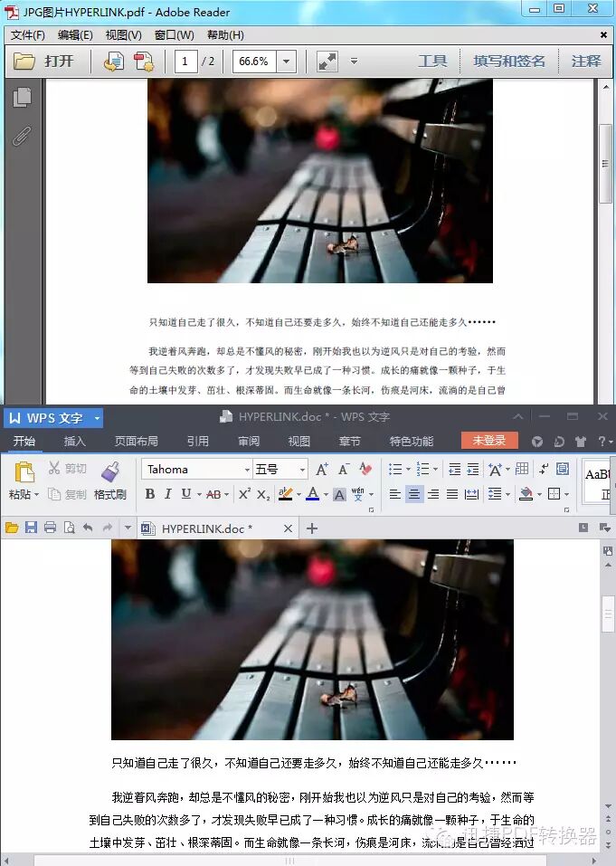This screenshot has width=616, height=866.
Task: Click the clear formatting eraser icon
Action: 365,470
